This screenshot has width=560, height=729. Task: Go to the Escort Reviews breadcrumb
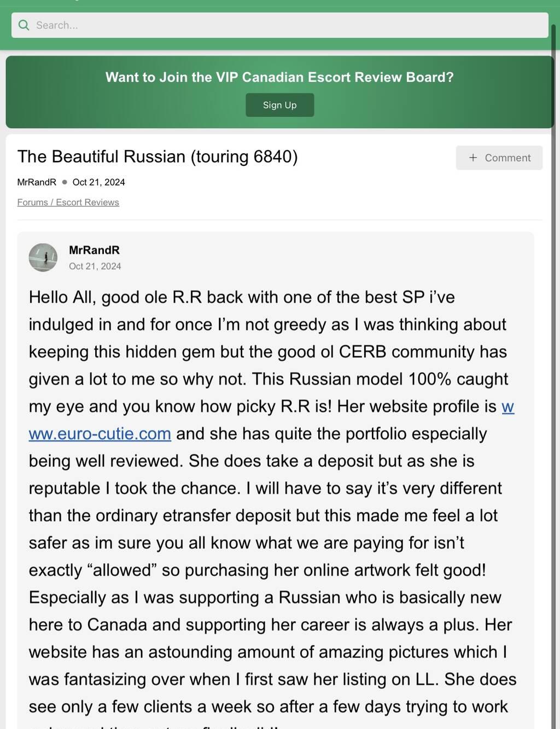point(87,202)
